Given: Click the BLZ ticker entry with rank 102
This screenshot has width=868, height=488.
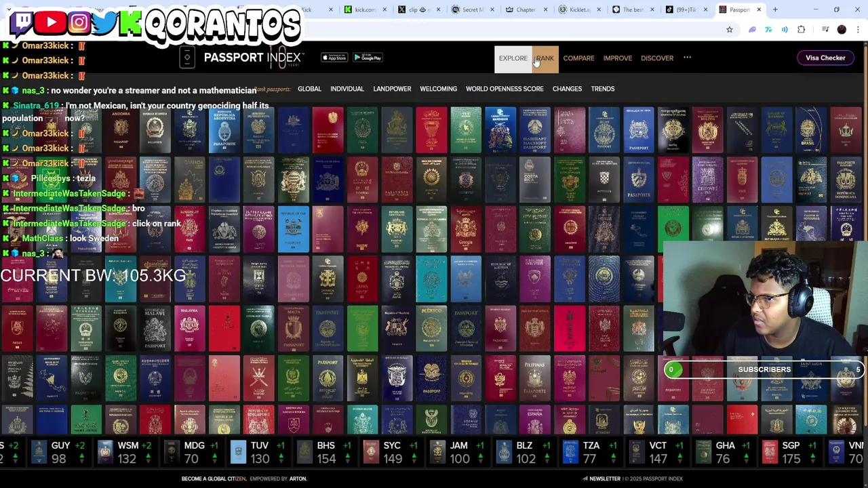Looking at the screenshot, I should point(524,452).
